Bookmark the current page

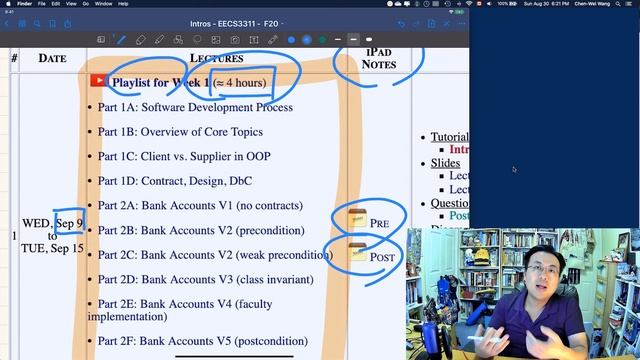coord(52,24)
